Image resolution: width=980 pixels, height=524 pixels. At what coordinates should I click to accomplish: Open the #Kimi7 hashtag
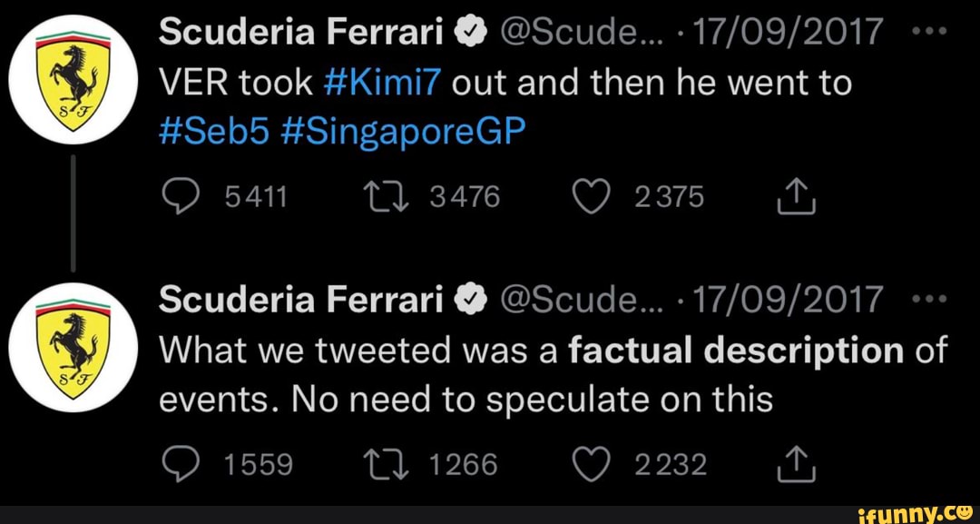[382, 81]
